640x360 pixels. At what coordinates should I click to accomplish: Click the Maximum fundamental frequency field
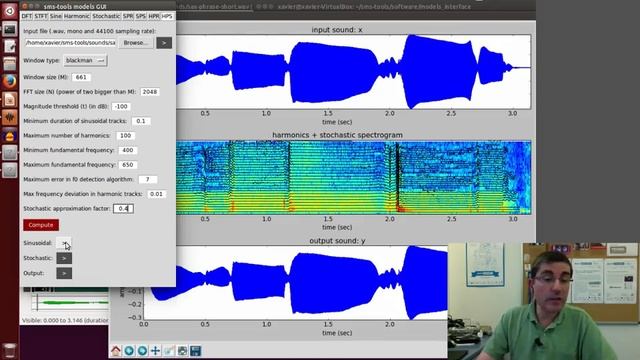(x=128, y=165)
